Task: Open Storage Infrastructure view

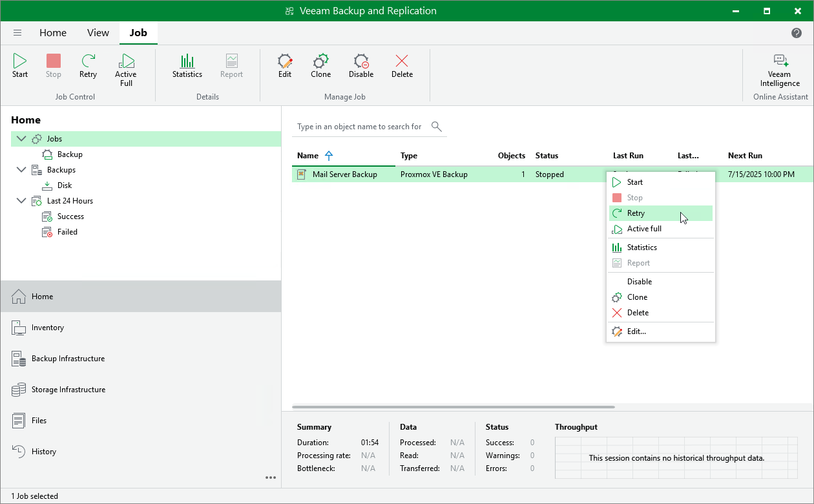Action: pyautogui.click(x=141, y=390)
